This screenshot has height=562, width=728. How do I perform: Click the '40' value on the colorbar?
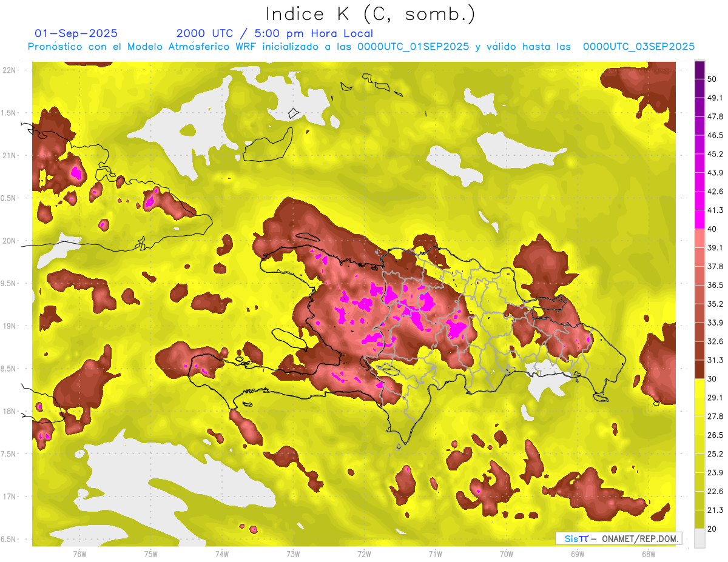pyautogui.click(x=713, y=229)
